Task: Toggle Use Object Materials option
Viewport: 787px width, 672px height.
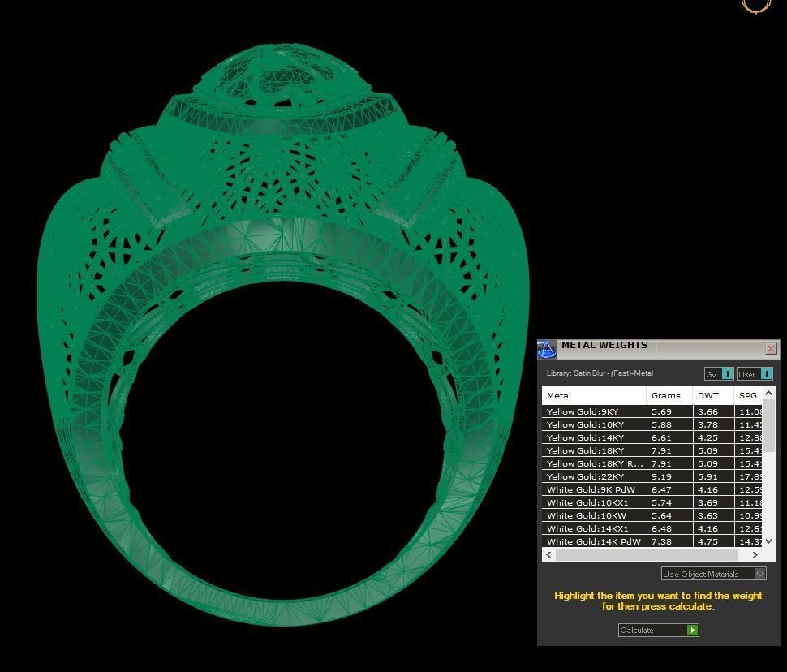Action: click(x=714, y=574)
